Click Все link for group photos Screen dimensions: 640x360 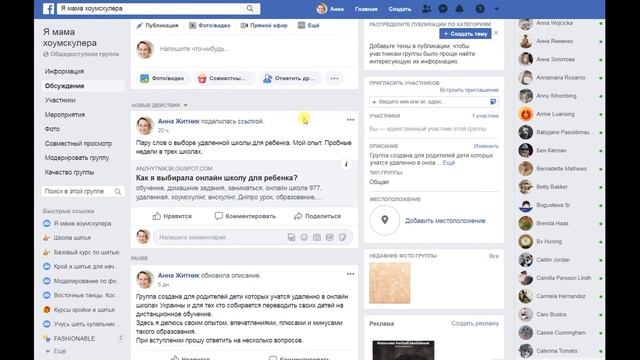[493, 256]
